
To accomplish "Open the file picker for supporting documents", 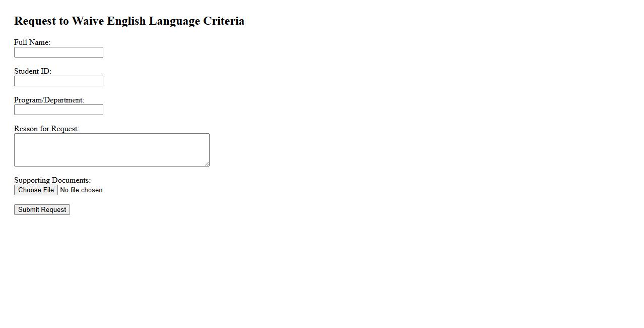I will [x=36, y=190].
